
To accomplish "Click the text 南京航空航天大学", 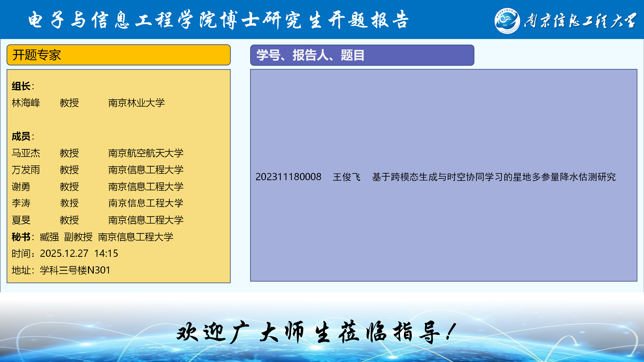I will click(146, 153).
